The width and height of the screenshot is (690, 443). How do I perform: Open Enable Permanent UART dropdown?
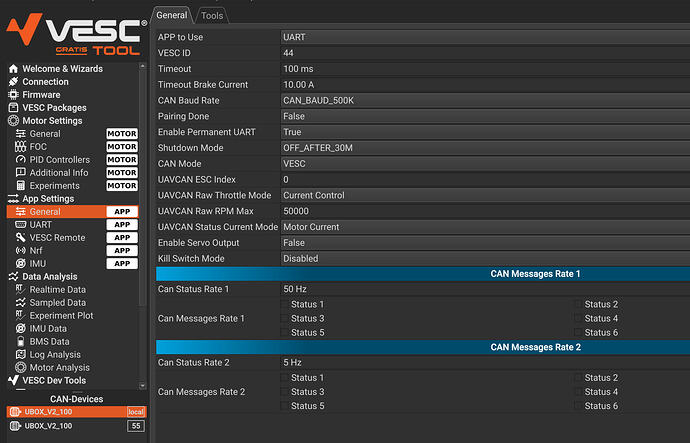point(485,132)
